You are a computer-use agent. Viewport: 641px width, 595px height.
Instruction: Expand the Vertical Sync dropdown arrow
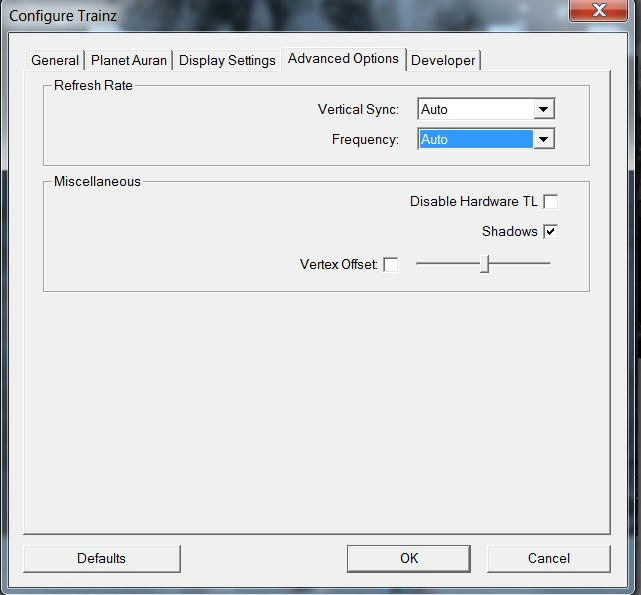click(543, 109)
